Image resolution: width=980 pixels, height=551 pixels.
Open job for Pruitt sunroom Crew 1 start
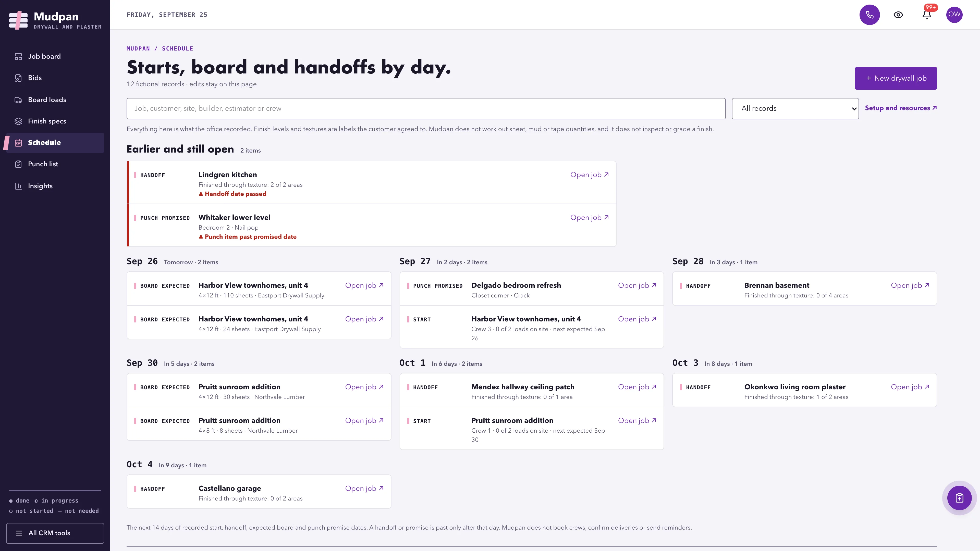[637, 421]
